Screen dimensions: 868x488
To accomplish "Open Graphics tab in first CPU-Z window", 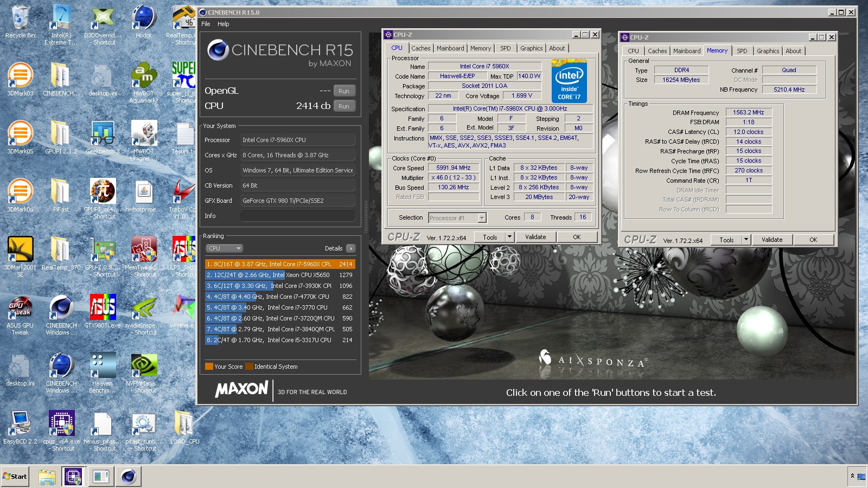I will tap(531, 48).
